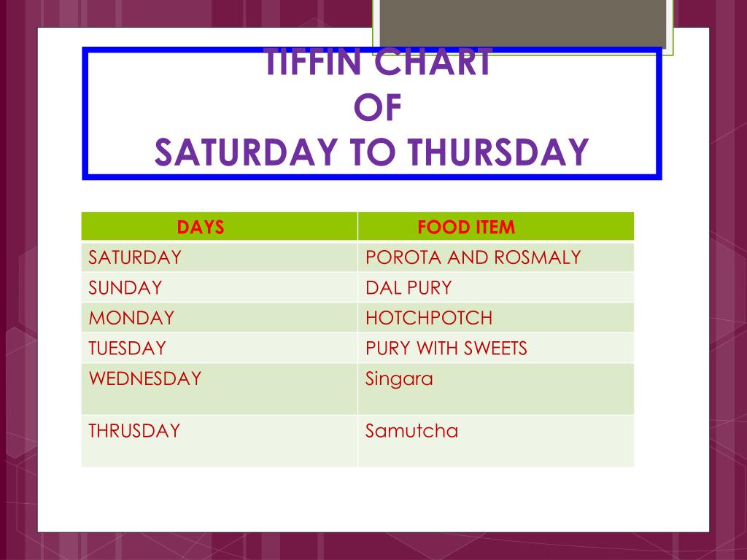Select the SATURDAY TO THURSDAY heading line
This screenshot has height=560, width=747.
pos(372,152)
